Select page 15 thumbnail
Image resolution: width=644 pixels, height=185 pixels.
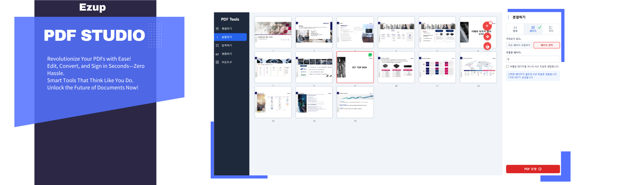[355, 102]
